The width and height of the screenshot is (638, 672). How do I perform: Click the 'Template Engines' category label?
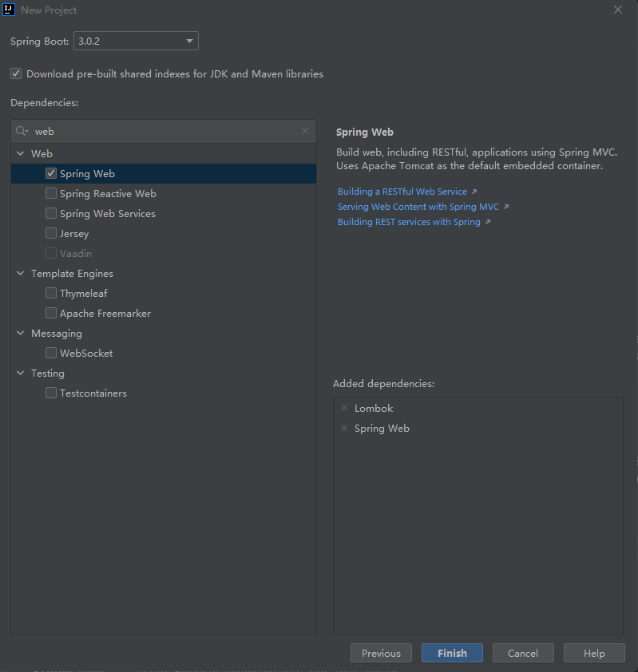pyautogui.click(x=72, y=274)
